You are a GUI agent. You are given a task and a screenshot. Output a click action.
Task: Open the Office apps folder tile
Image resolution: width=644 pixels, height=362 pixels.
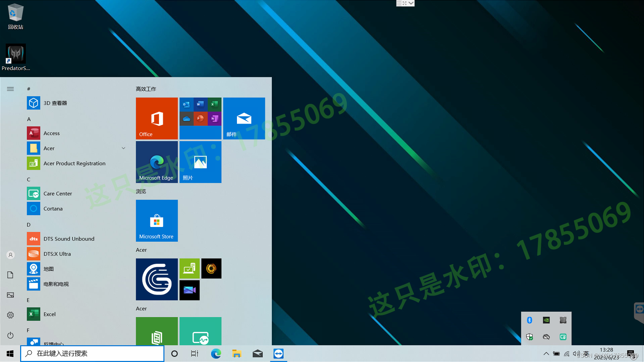click(x=200, y=119)
